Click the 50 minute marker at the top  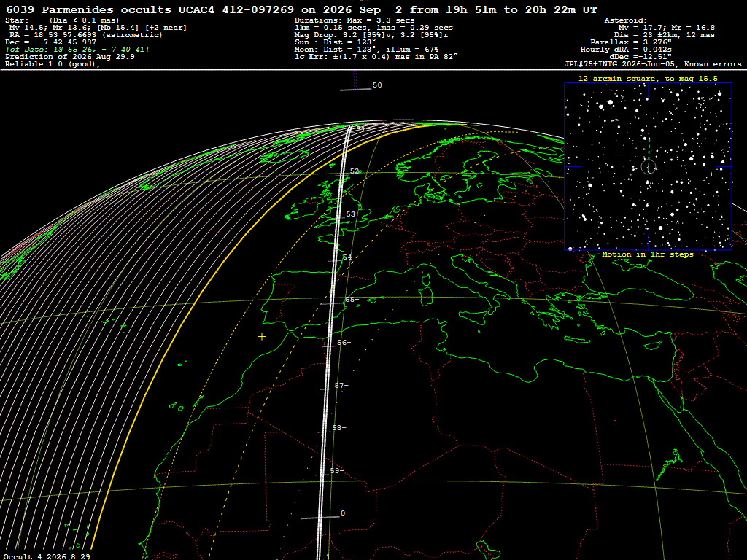(379, 85)
